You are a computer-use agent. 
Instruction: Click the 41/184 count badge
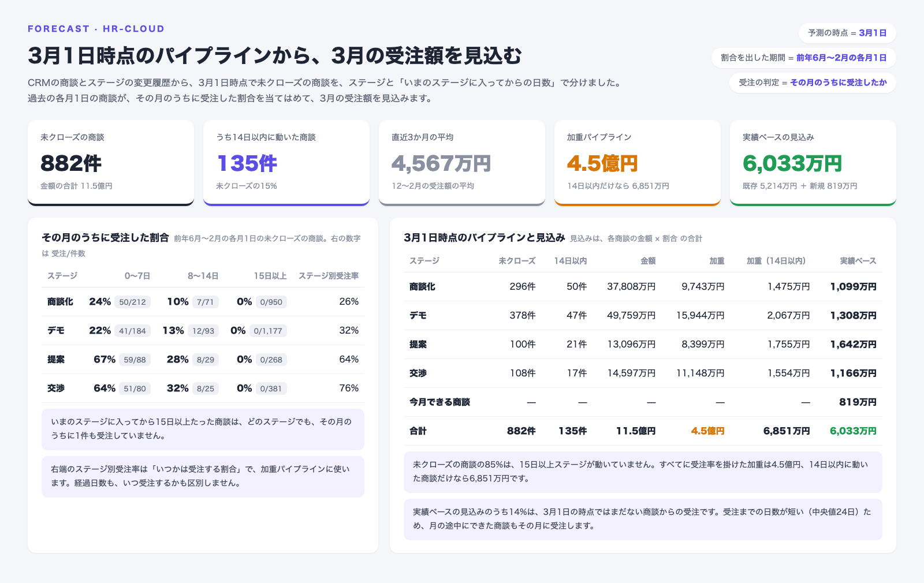132,331
